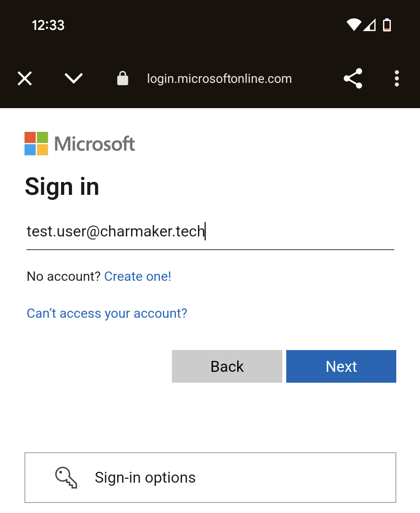Open the three-dot overflow menu
This screenshot has height=513, width=420.
pos(397,79)
